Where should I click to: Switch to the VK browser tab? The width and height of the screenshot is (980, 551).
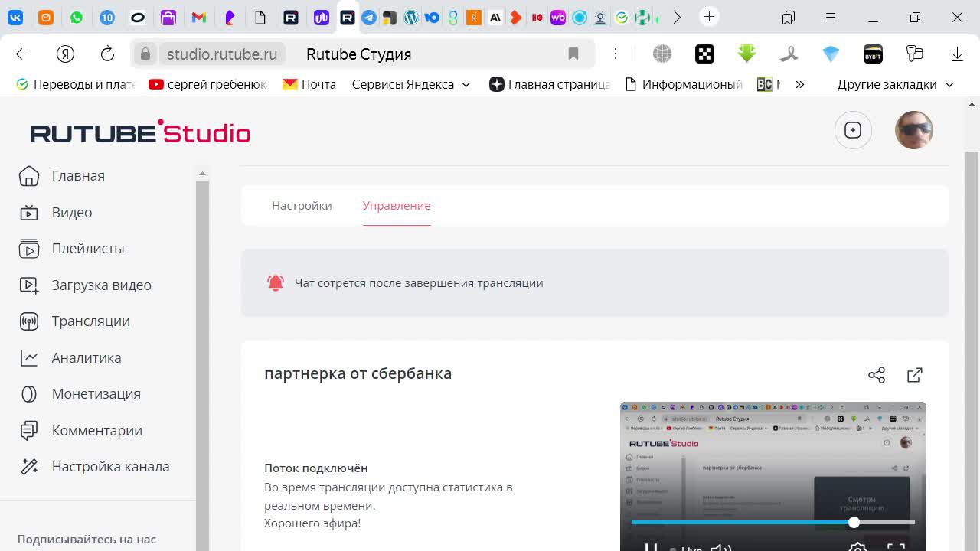(15, 17)
